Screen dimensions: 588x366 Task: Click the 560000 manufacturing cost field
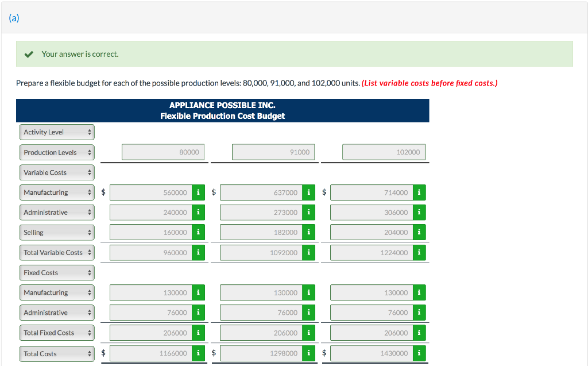[151, 192]
